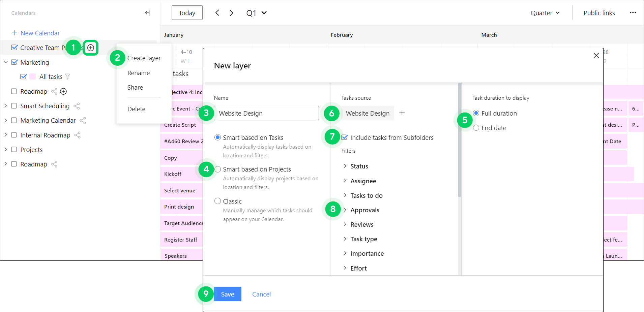Collapse the Calendars sidebar panel
The height and width of the screenshot is (312, 644).
tap(147, 13)
